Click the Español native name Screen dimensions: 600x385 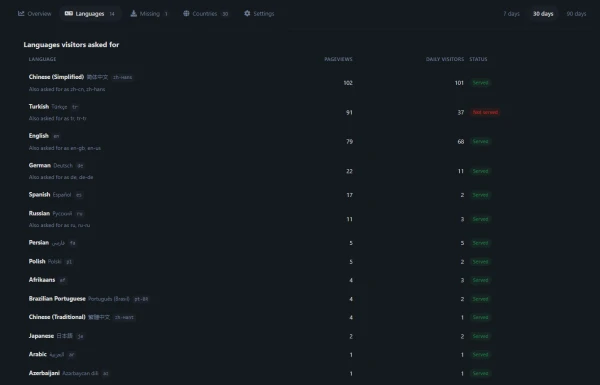pyautogui.click(x=62, y=195)
